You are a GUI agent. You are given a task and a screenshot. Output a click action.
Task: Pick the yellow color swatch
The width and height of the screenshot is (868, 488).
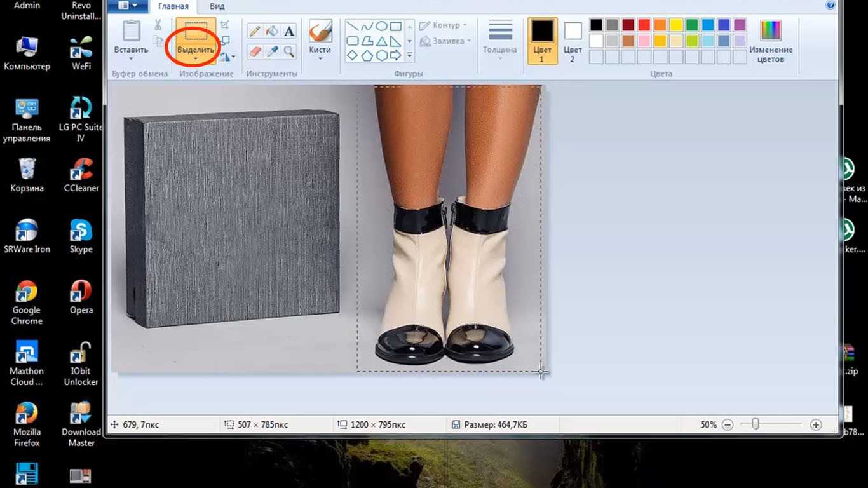(x=676, y=25)
